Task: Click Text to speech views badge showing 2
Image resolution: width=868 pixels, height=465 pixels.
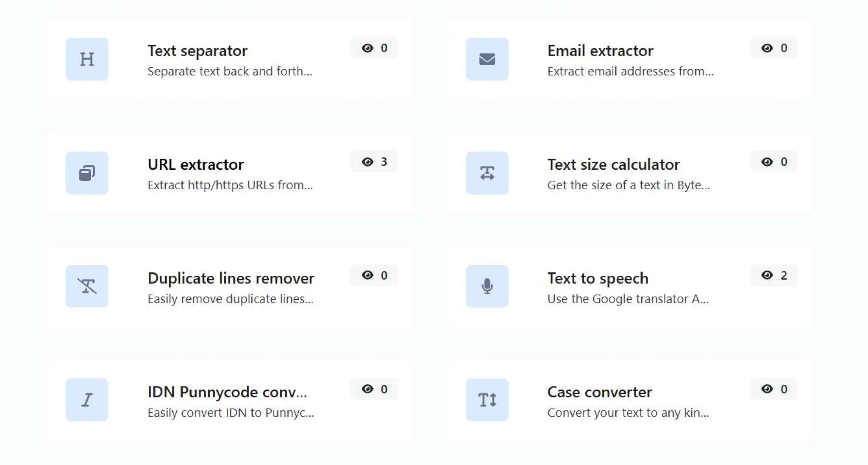Action: [x=774, y=275]
